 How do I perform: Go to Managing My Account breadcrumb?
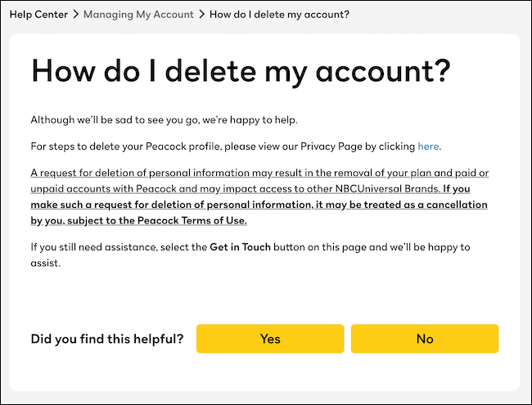[139, 14]
